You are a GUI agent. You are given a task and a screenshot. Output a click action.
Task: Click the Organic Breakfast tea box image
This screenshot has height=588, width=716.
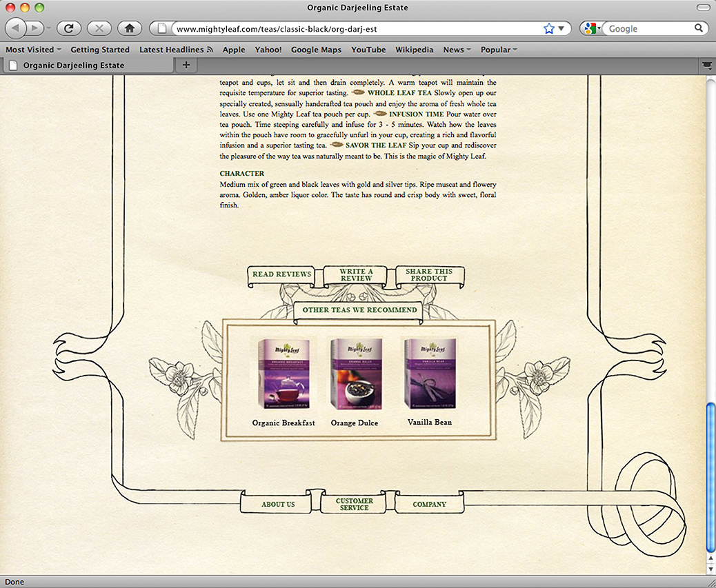tap(284, 374)
